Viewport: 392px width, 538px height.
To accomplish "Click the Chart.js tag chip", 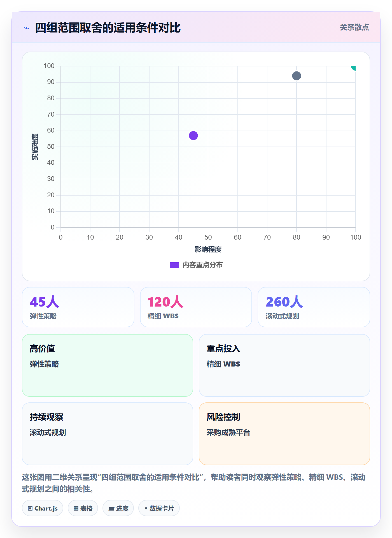I will click(x=43, y=508).
